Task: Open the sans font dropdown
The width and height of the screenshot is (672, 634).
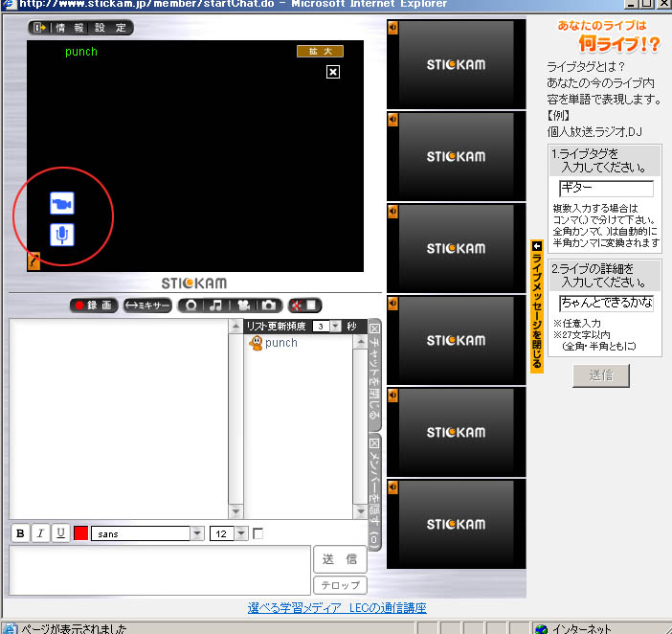Action: tap(197, 533)
